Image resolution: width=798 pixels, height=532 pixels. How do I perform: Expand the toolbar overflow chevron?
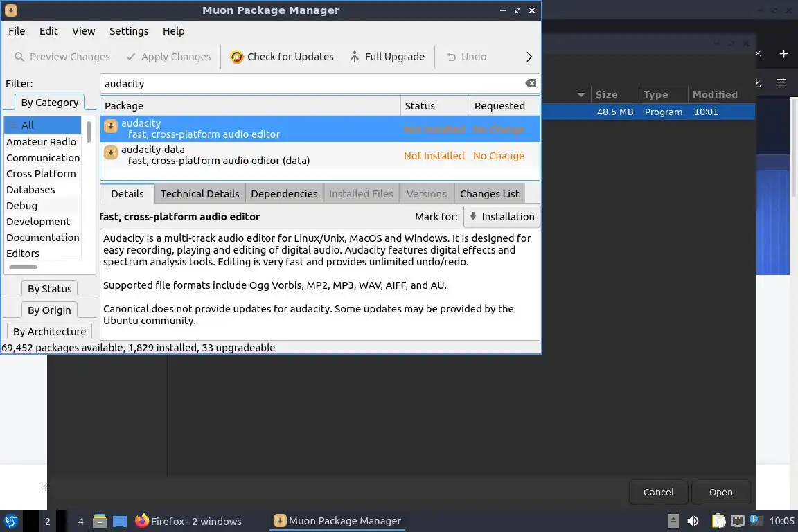[529, 57]
